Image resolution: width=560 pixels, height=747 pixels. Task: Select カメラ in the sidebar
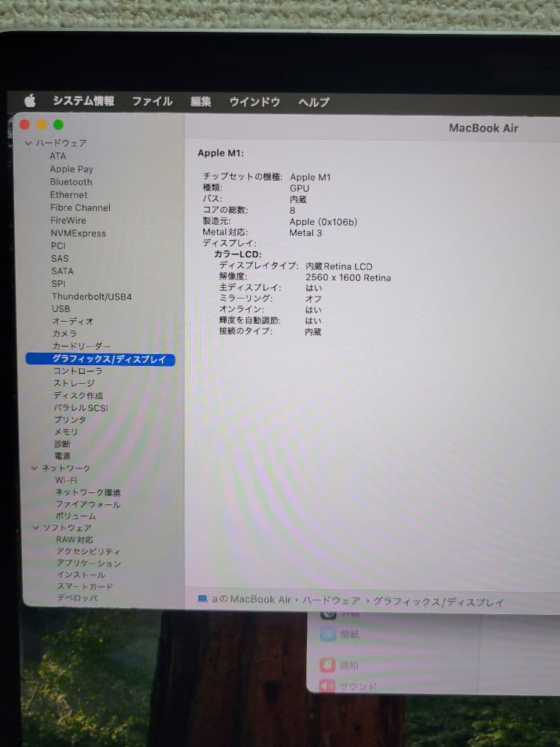64,333
